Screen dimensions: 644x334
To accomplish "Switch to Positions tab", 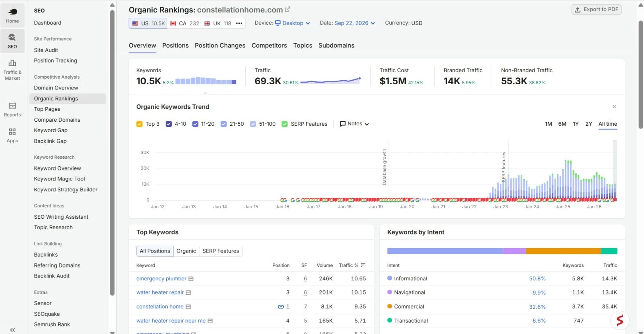I will 175,46.
